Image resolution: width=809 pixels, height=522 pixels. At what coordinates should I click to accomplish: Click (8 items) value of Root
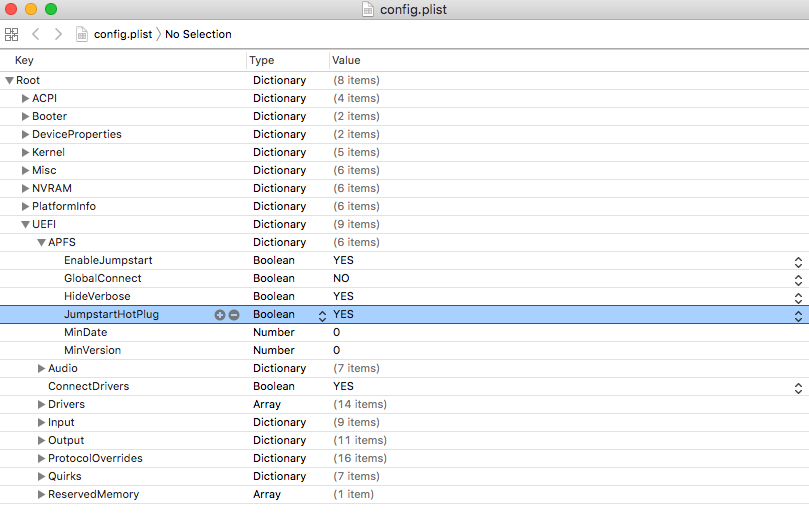(356, 80)
